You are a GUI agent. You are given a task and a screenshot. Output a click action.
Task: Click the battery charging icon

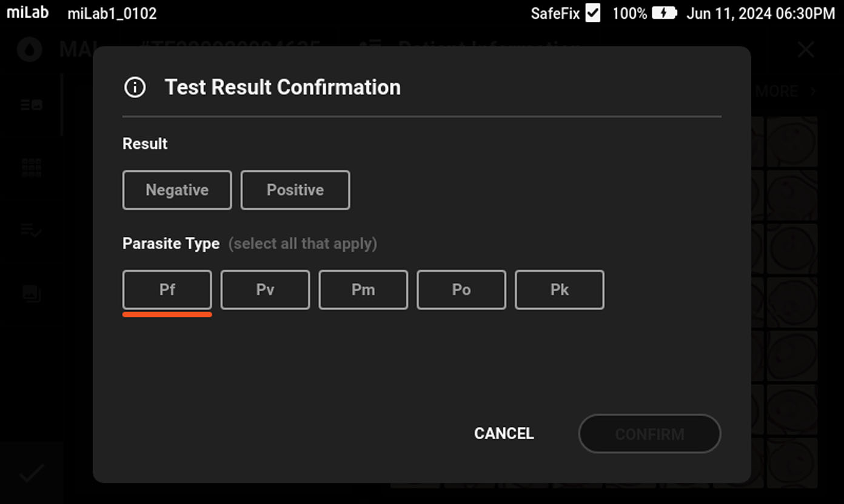pos(664,13)
